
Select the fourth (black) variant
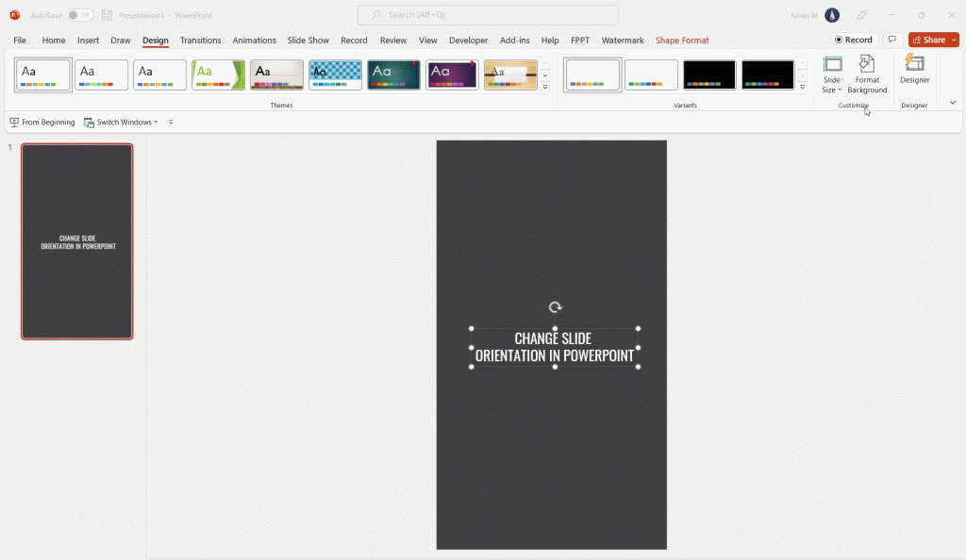coord(768,75)
